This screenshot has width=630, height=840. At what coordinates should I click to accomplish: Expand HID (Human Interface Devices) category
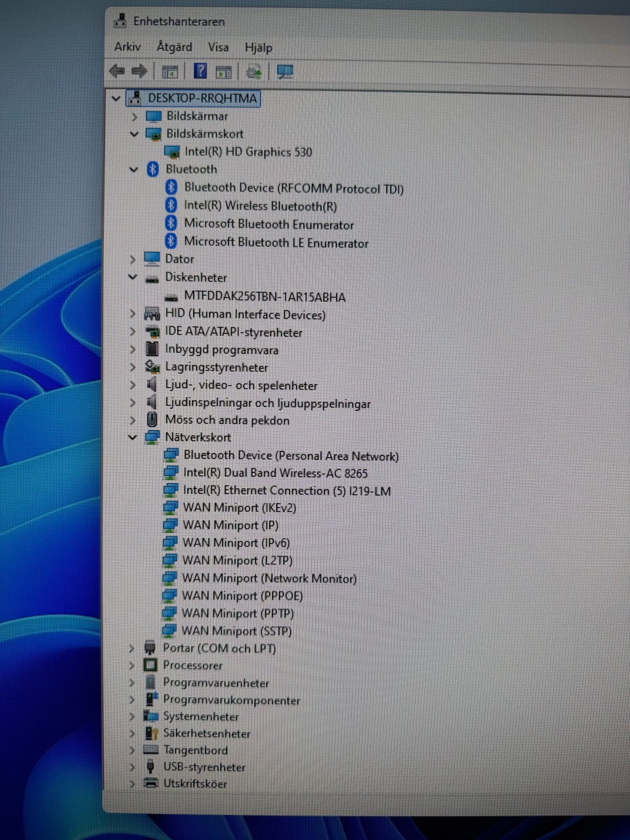[x=133, y=314]
